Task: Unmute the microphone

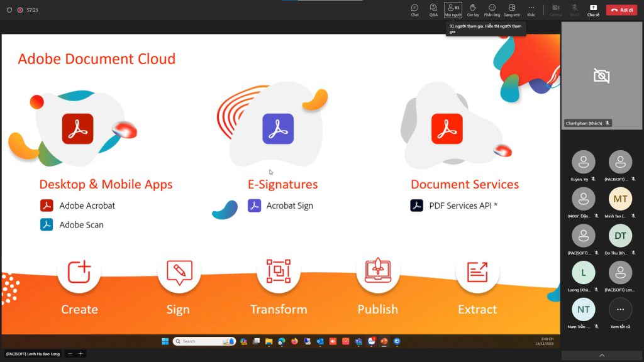Action: pos(575,10)
